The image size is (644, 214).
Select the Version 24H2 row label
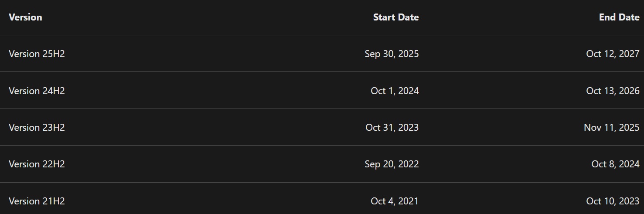click(37, 91)
